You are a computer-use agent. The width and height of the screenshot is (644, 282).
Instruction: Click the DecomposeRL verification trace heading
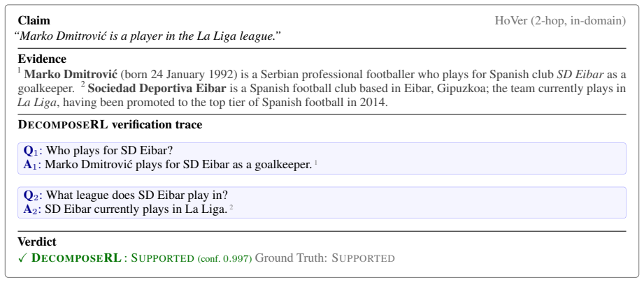pos(110,125)
